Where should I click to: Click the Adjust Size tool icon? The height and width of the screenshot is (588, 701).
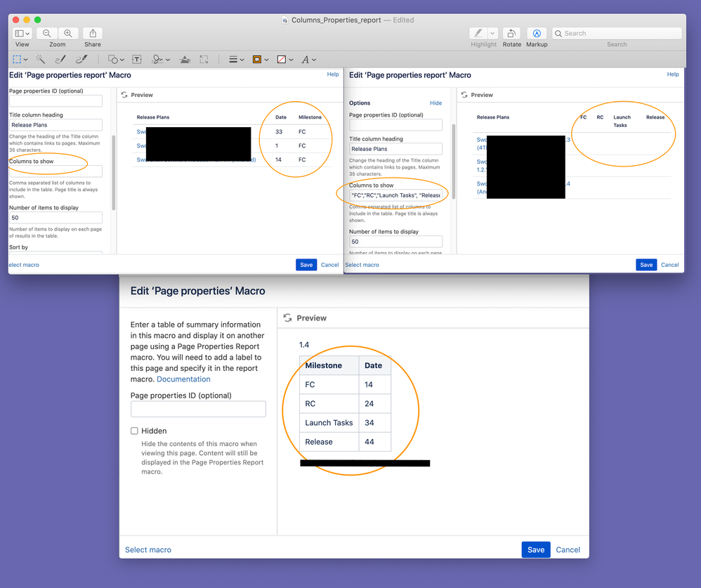[204, 60]
